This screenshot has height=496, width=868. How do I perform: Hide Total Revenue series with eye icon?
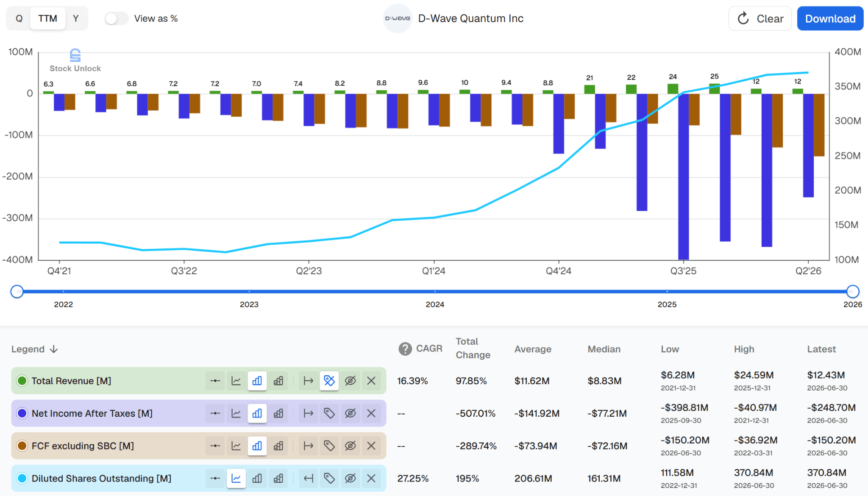coord(350,381)
